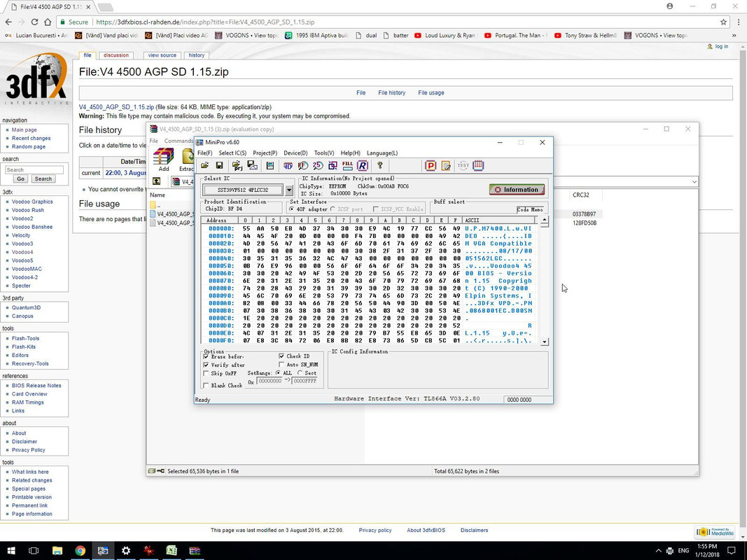Click the wiki Search button
Screen dimensions: 747x560
(x=43, y=178)
